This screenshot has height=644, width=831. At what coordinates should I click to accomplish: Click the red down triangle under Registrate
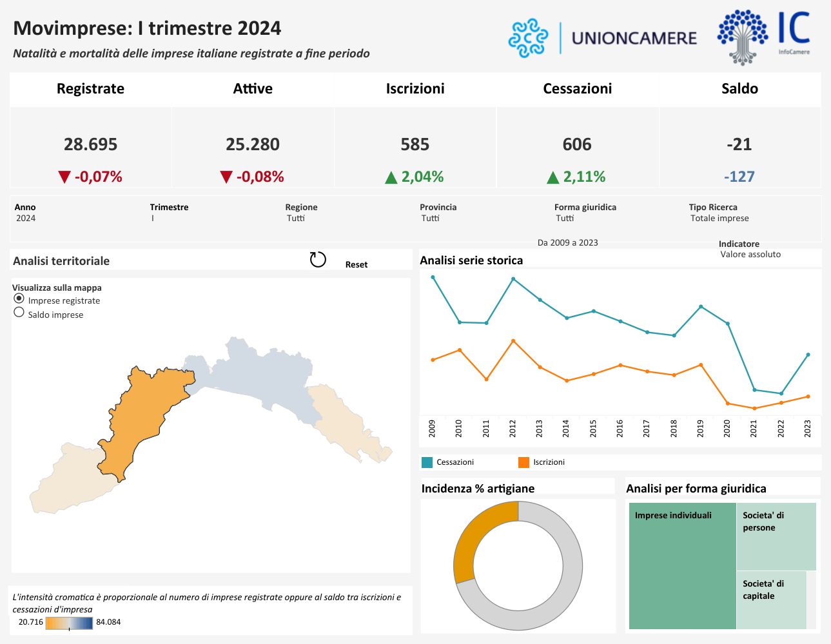tap(64, 177)
